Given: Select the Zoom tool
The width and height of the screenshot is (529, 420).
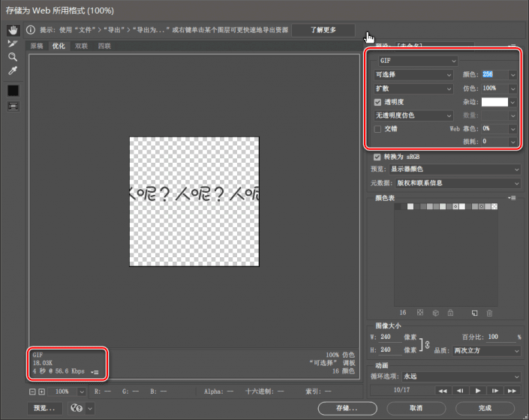Looking at the screenshot, I should (13, 57).
